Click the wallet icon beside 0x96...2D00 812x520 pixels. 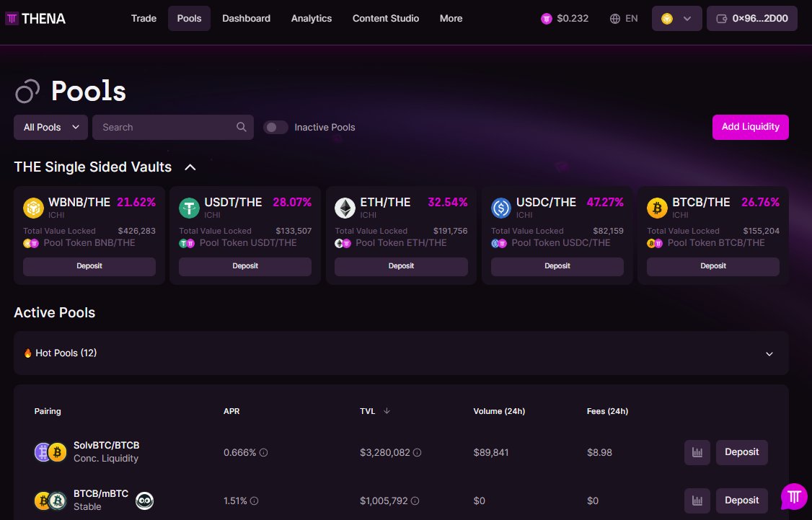[x=721, y=19]
